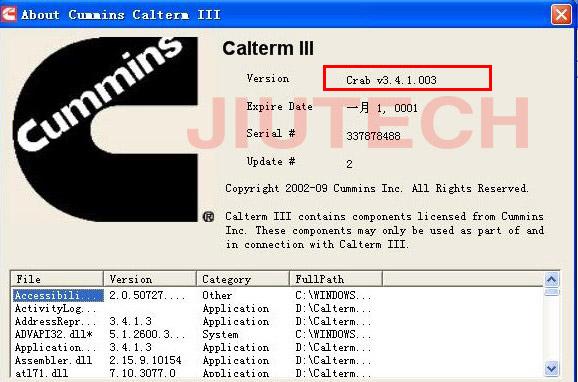
Task: Click version value 2.0.50727....
Action: pos(147,295)
